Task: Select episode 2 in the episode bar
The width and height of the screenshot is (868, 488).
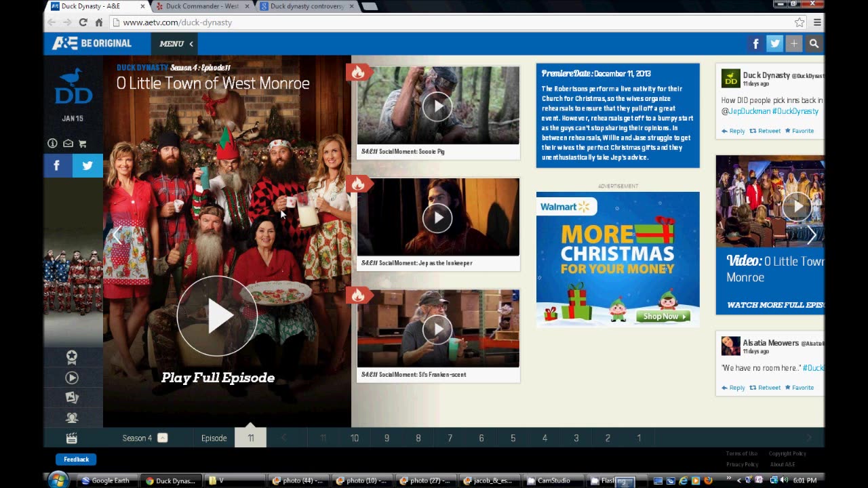Action: click(608, 438)
